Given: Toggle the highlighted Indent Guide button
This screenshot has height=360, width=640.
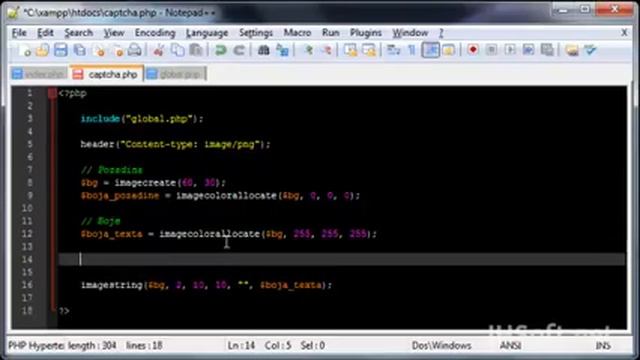Looking at the screenshot, I should point(431,50).
